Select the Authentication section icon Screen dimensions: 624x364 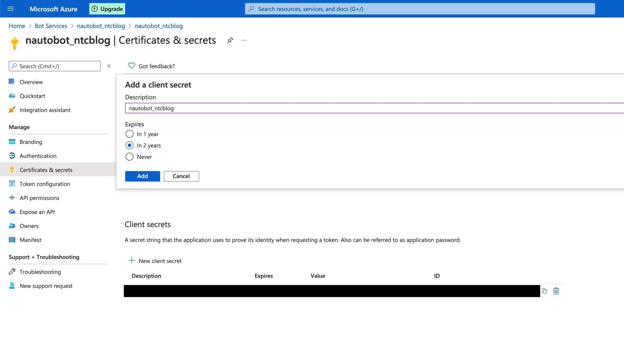[12, 156]
